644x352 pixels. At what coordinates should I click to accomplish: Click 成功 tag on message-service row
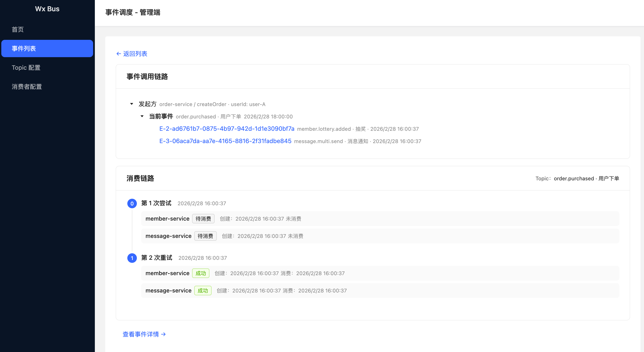point(202,291)
